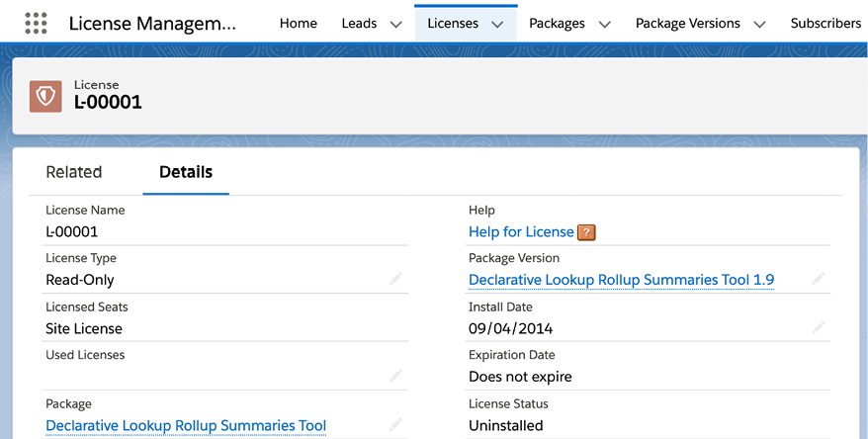The width and height of the screenshot is (868, 439).
Task: Click the License Managem... app name
Action: click(x=152, y=24)
